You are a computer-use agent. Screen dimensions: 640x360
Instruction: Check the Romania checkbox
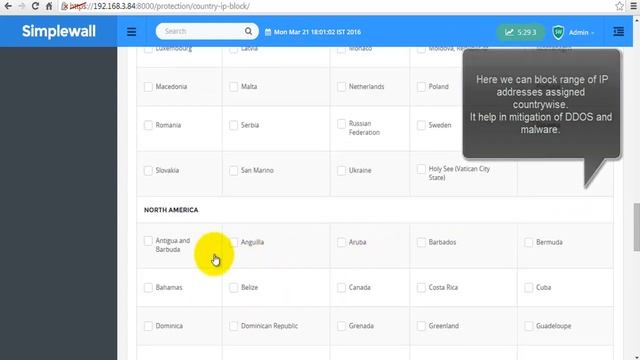tap(148, 125)
